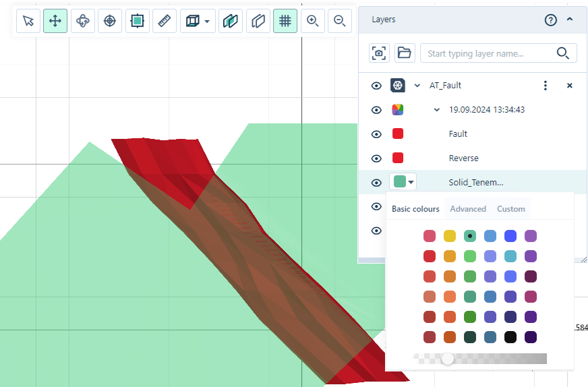Pick the black colour swatch

(510, 337)
